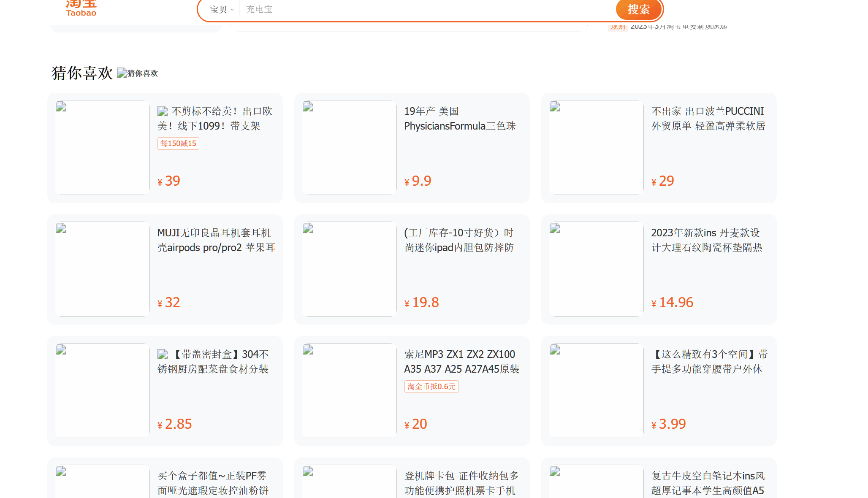The width and height of the screenshot is (868, 498).
Task: Click the Taobao logo
Action: [x=81, y=8]
